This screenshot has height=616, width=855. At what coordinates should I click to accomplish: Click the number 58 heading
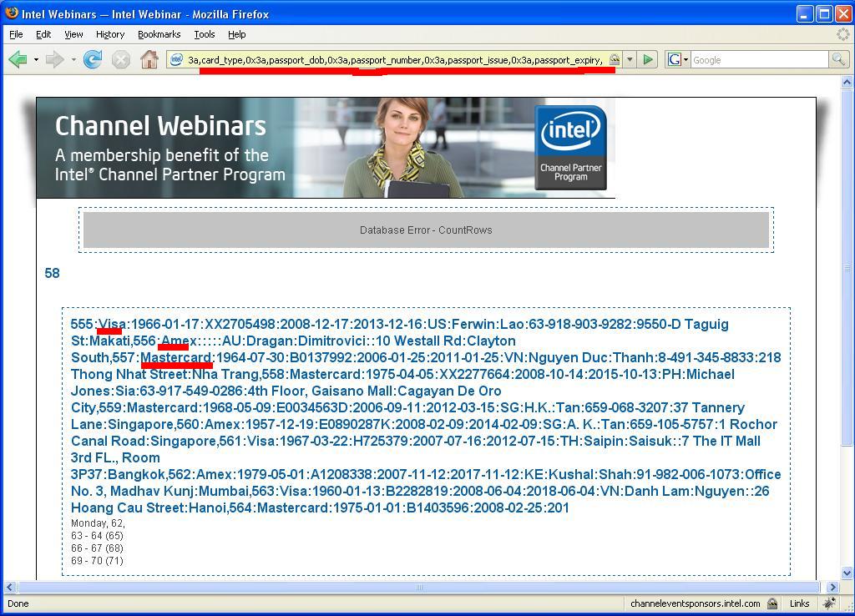[52, 273]
